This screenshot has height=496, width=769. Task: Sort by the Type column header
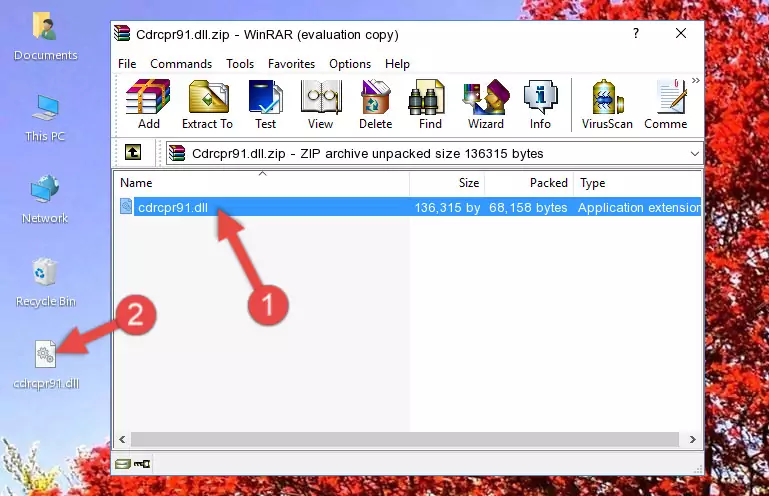(638, 183)
